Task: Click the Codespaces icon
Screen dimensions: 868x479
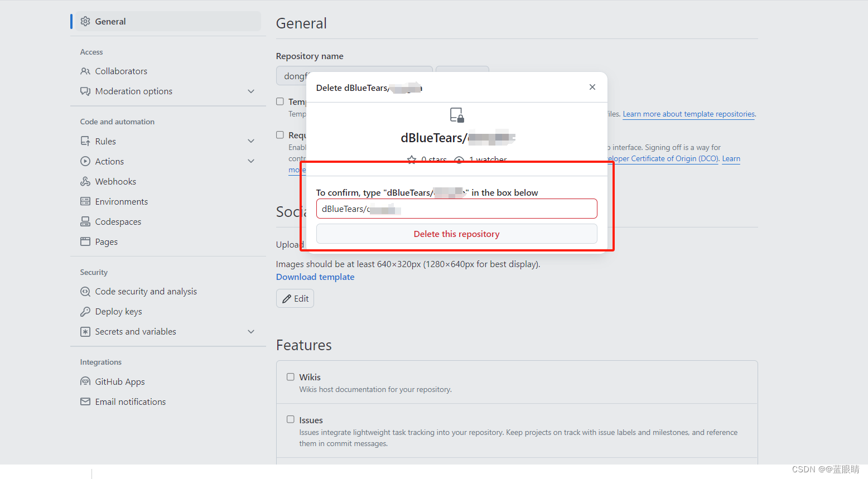Action: 85,221
